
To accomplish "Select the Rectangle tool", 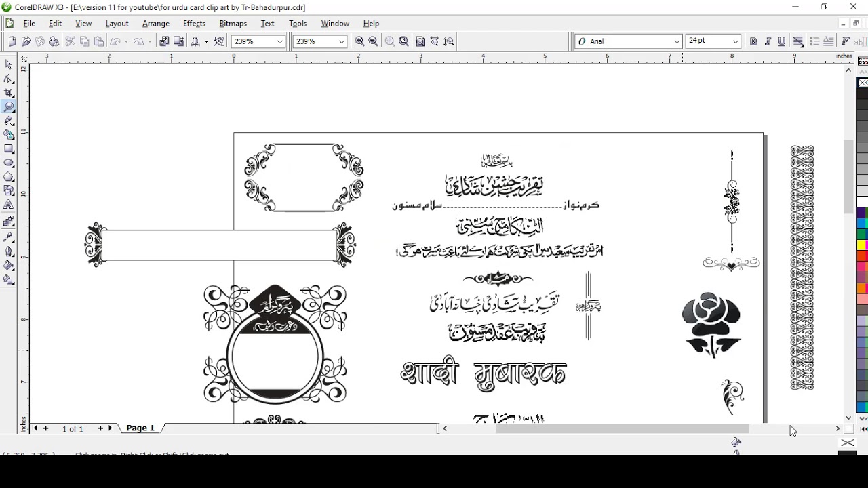I will pos(9,149).
